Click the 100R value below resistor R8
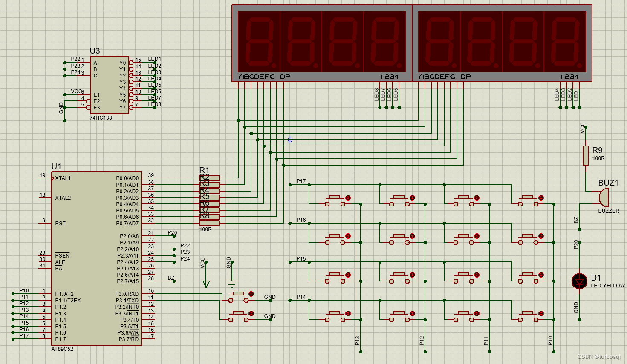627x364 pixels. 205,229
